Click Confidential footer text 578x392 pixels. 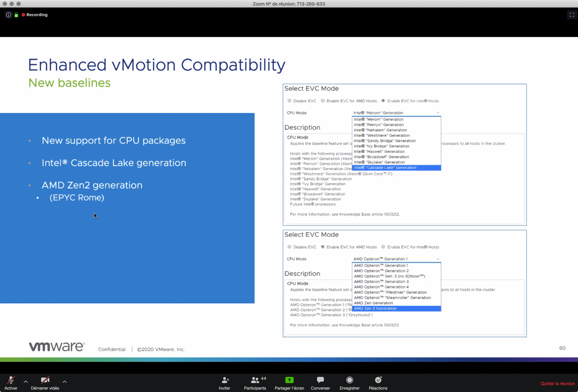112,349
